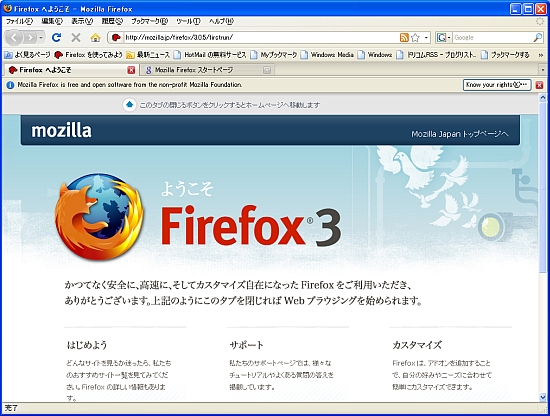
Task: Minimize the Firefox window
Action: (x=516, y=9)
